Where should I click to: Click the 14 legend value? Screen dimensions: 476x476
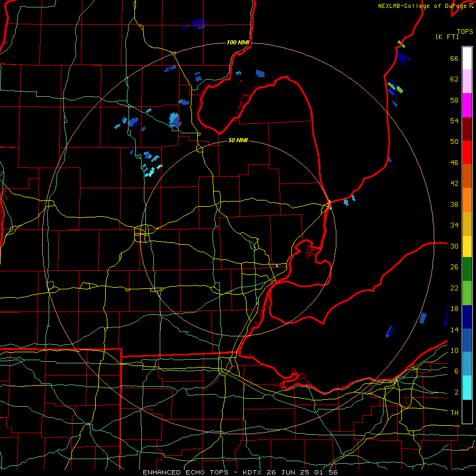[x=454, y=329]
